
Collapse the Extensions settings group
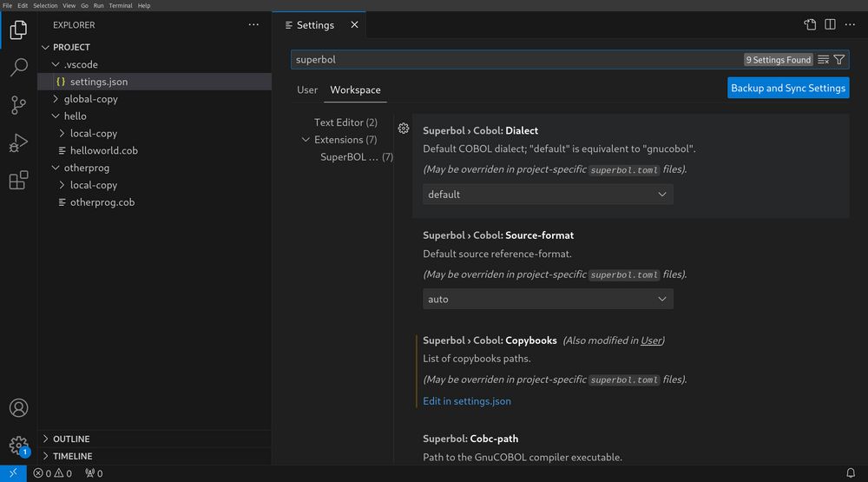[306, 140]
